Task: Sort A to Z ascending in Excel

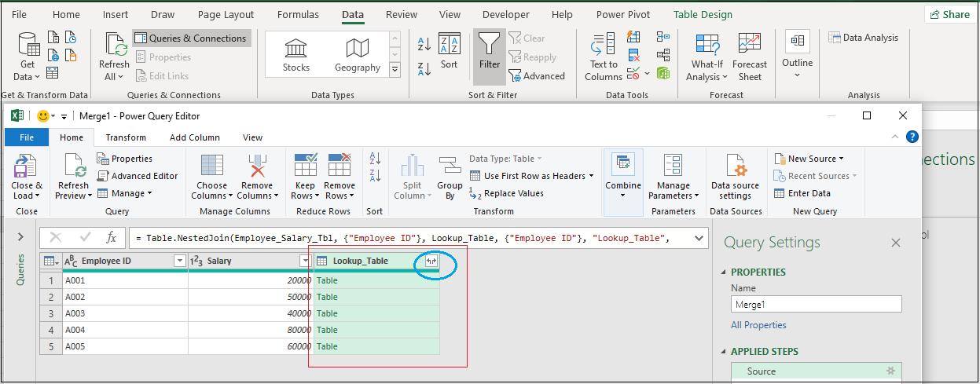Action: [424, 44]
